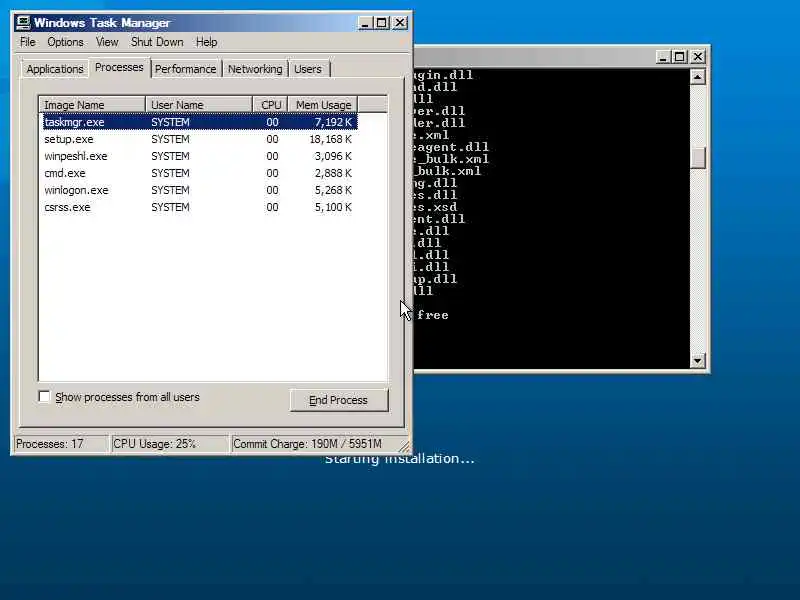Click the console scrollbar up arrow

[697, 77]
